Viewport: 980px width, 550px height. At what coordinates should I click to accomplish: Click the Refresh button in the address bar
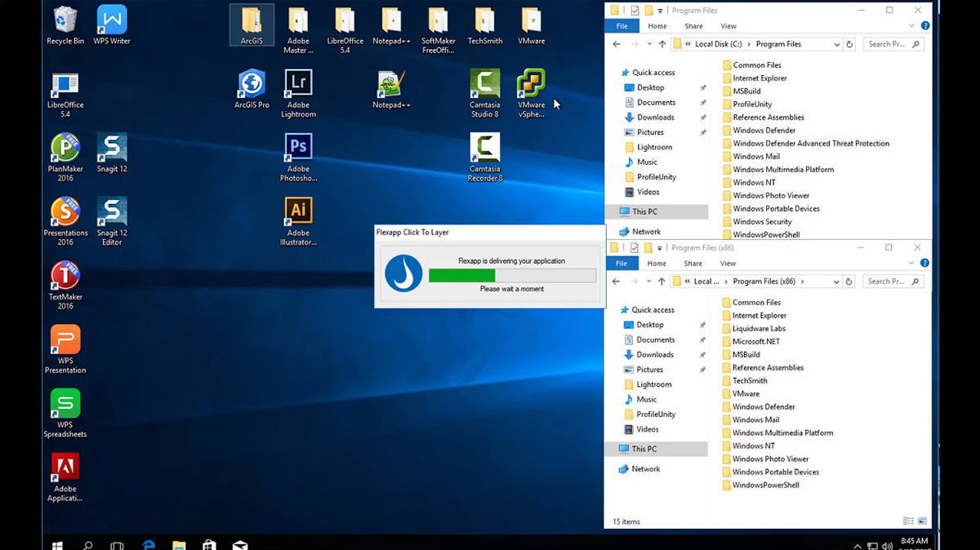click(x=849, y=44)
